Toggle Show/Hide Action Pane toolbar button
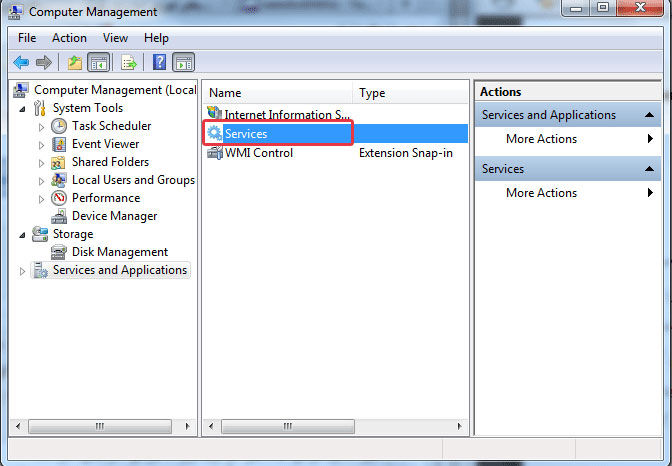This screenshot has width=672, height=466. click(x=183, y=63)
